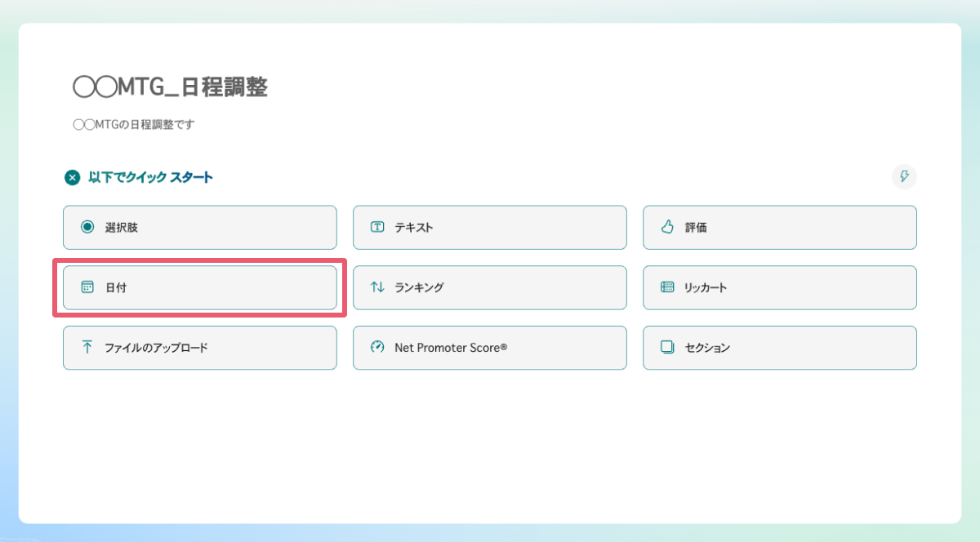Select the ファイルのアップロード upload arrow icon

(x=87, y=348)
